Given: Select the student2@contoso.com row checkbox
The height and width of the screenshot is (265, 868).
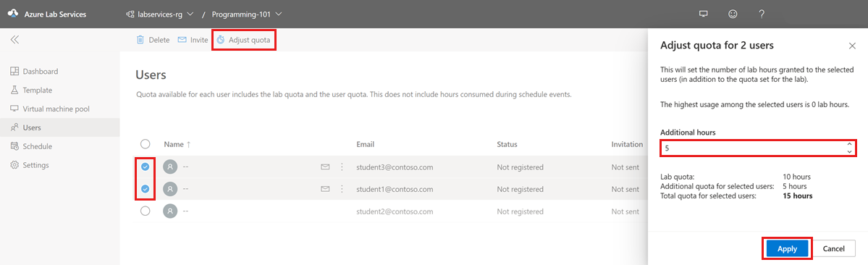Looking at the screenshot, I should tap(145, 211).
